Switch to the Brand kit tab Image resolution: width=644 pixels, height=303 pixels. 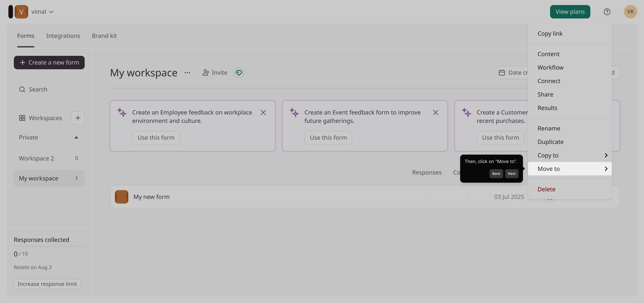tap(104, 36)
